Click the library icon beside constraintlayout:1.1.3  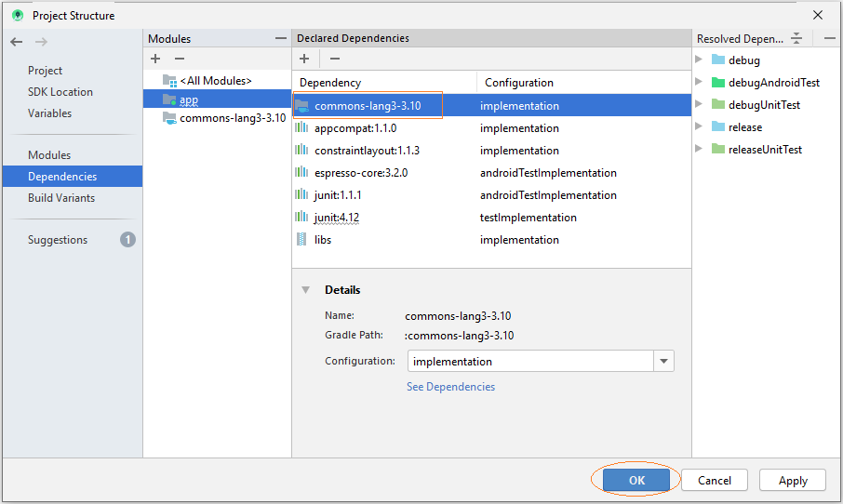coord(301,150)
